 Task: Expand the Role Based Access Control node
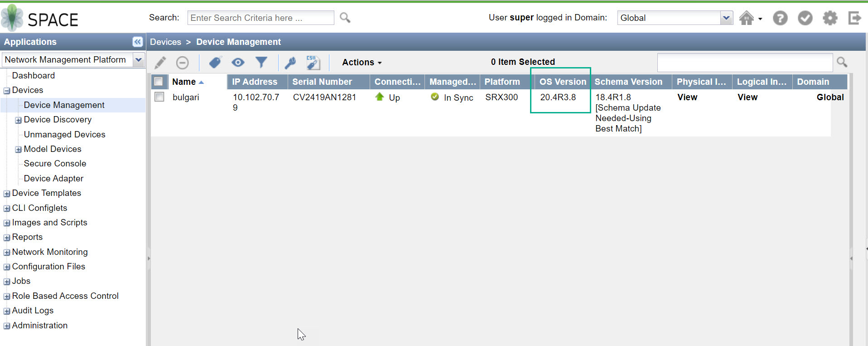[7, 297]
